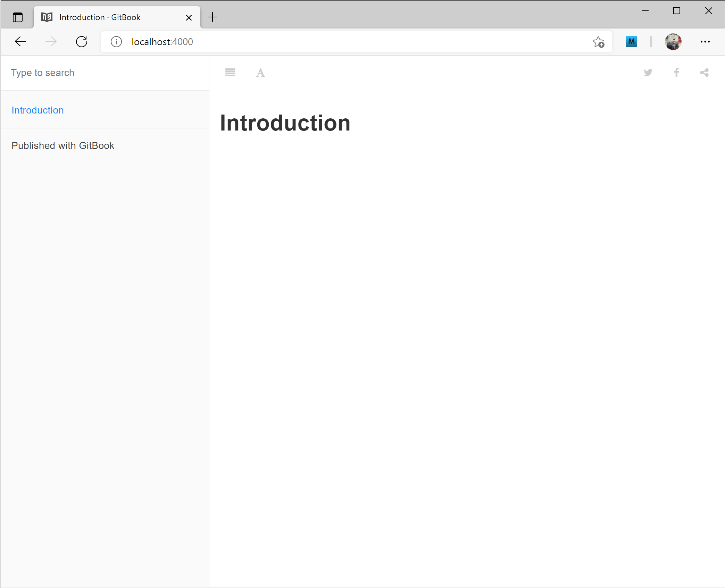Open the Introduction chapter link
The image size is (725, 588).
tap(37, 110)
